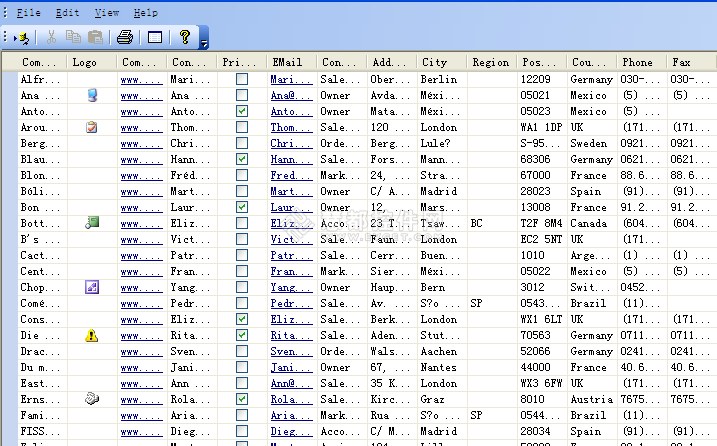
Task: Select the postal code cell 'T2F 8M4'
Action: click(542, 223)
